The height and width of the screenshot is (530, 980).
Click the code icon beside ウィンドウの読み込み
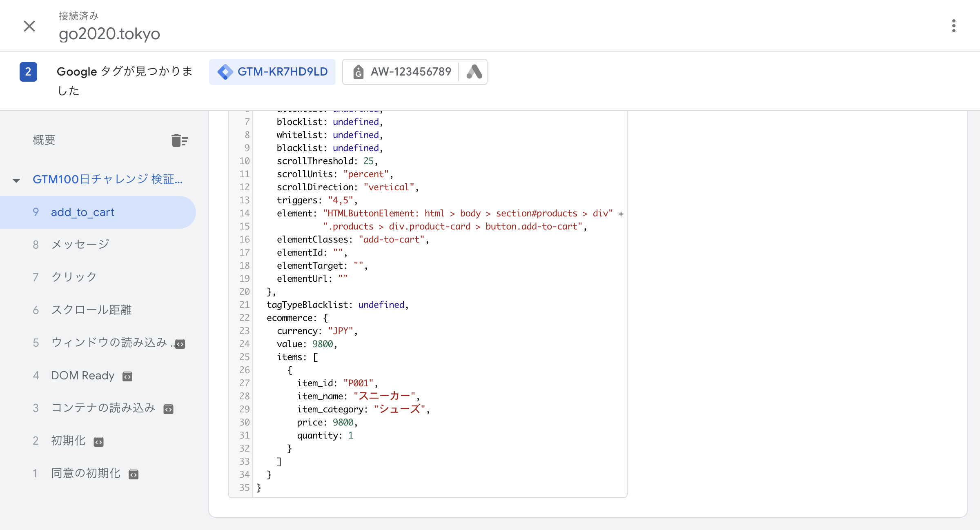[180, 344]
